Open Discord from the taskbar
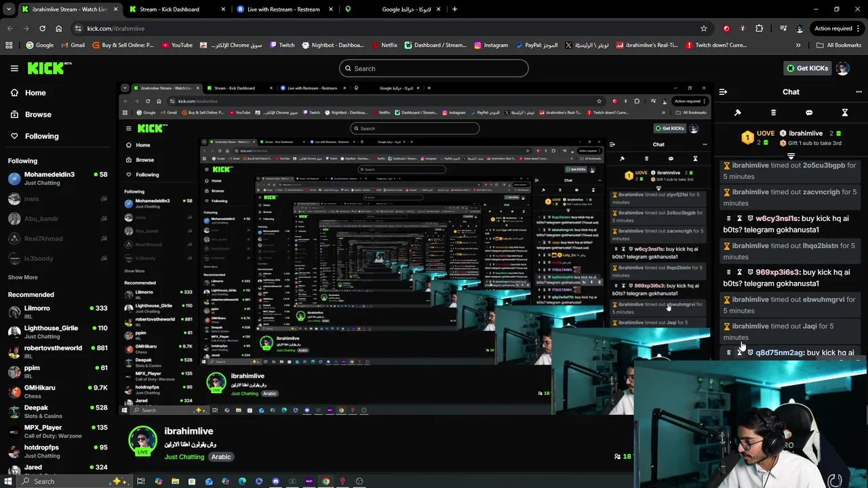Image resolution: width=868 pixels, height=488 pixels. [275, 481]
